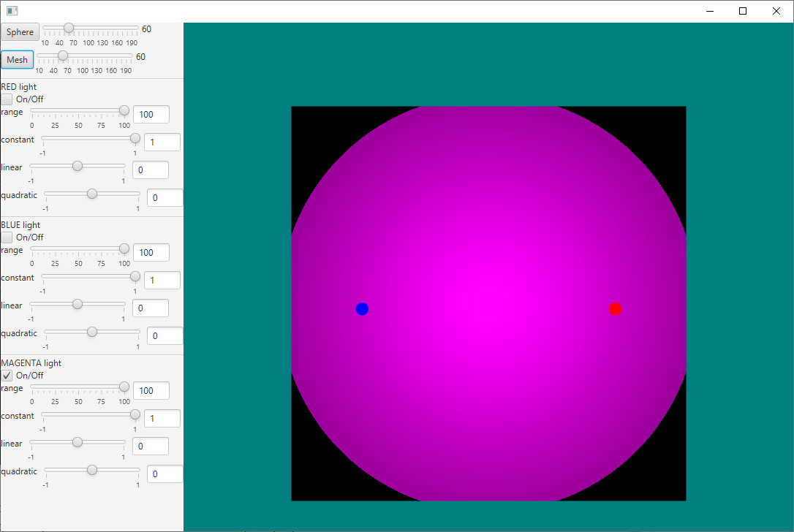
Task: Enable the RED light On/Off checkbox
Action: pyautogui.click(x=7, y=99)
